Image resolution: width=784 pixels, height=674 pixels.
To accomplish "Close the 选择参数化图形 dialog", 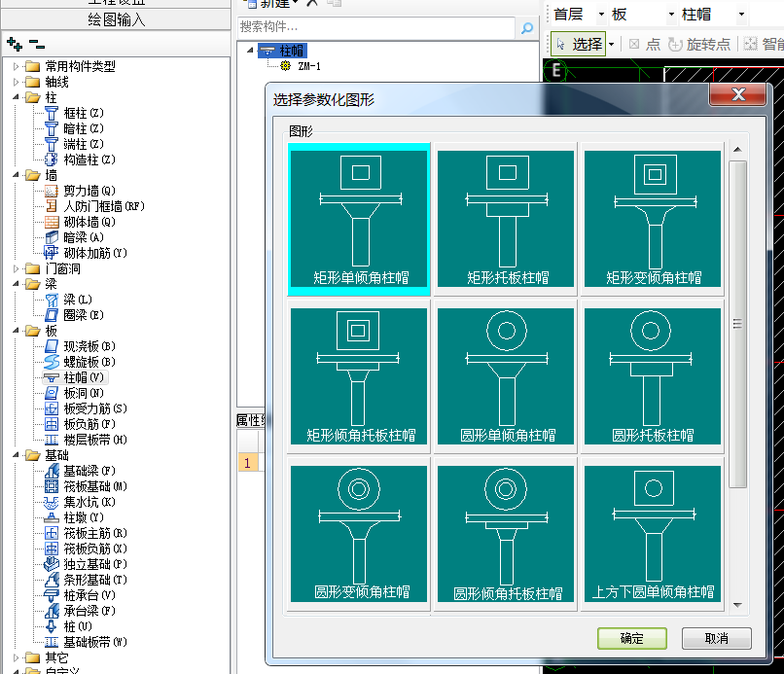I will click(x=738, y=94).
